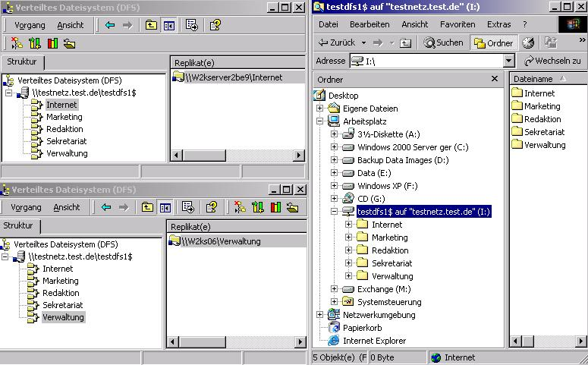Screen dimensions: 588x365
Task: Click forward arrow in lower DFS window
Action: [x=124, y=207]
